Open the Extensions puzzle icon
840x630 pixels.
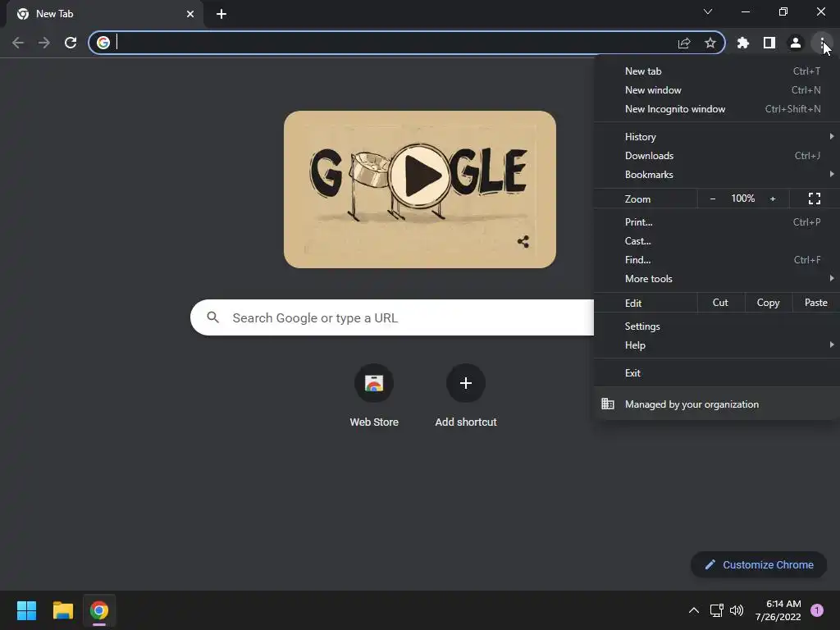pyautogui.click(x=743, y=43)
